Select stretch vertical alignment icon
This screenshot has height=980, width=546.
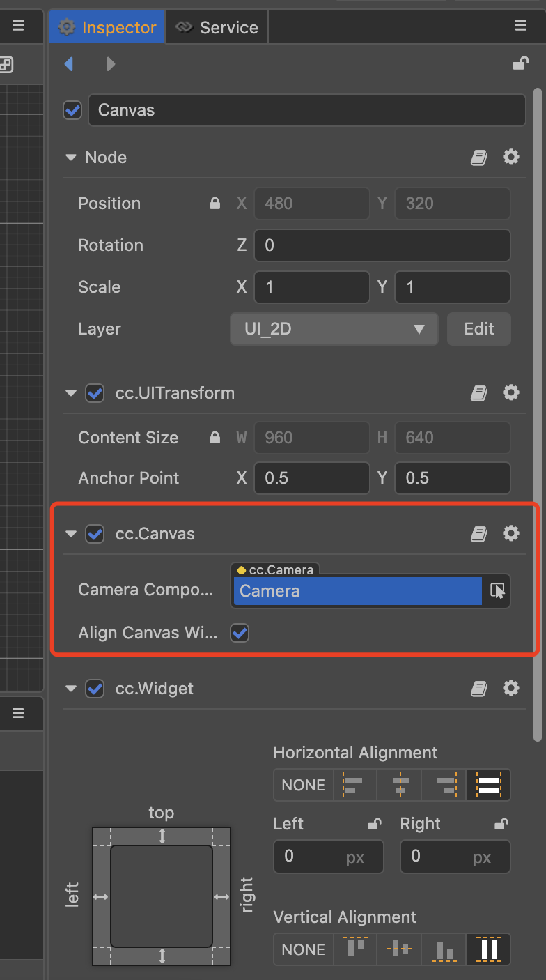click(x=488, y=949)
